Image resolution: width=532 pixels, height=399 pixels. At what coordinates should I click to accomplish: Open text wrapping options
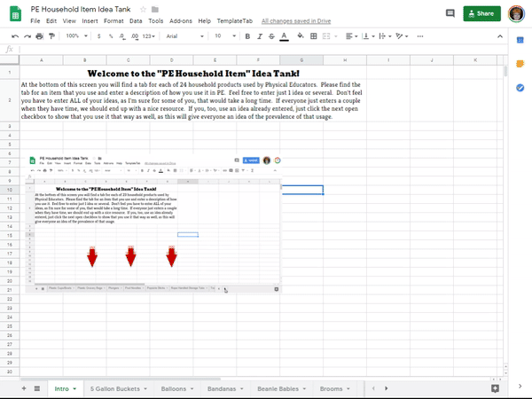(x=385, y=36)
